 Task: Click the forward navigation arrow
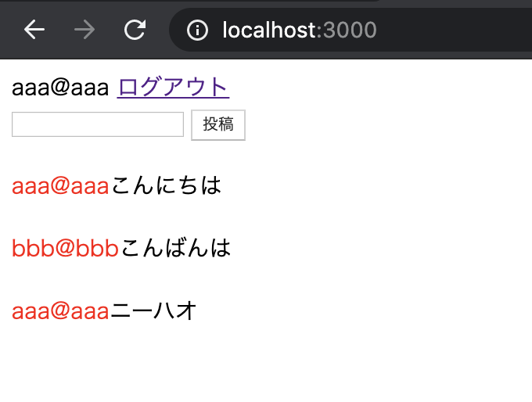84,30
